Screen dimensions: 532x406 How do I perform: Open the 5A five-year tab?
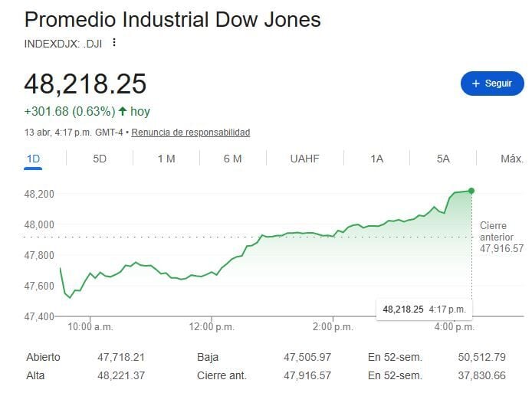443,159
